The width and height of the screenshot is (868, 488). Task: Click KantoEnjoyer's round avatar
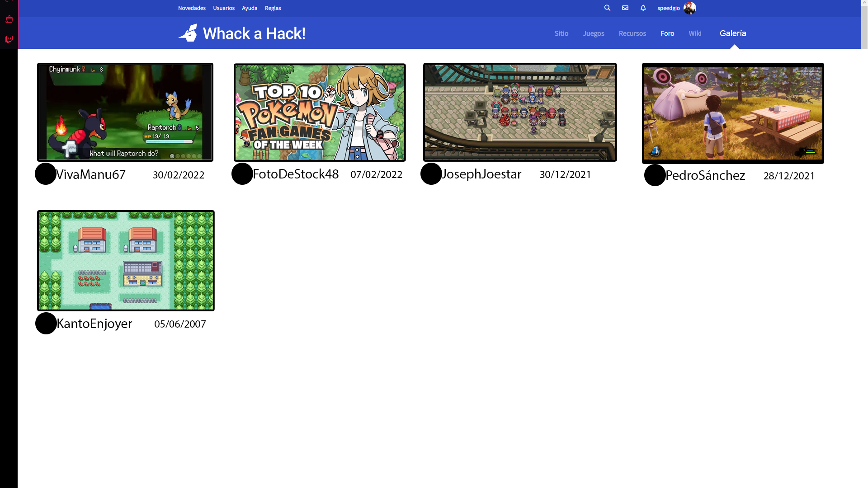click(x=46, y=324)
